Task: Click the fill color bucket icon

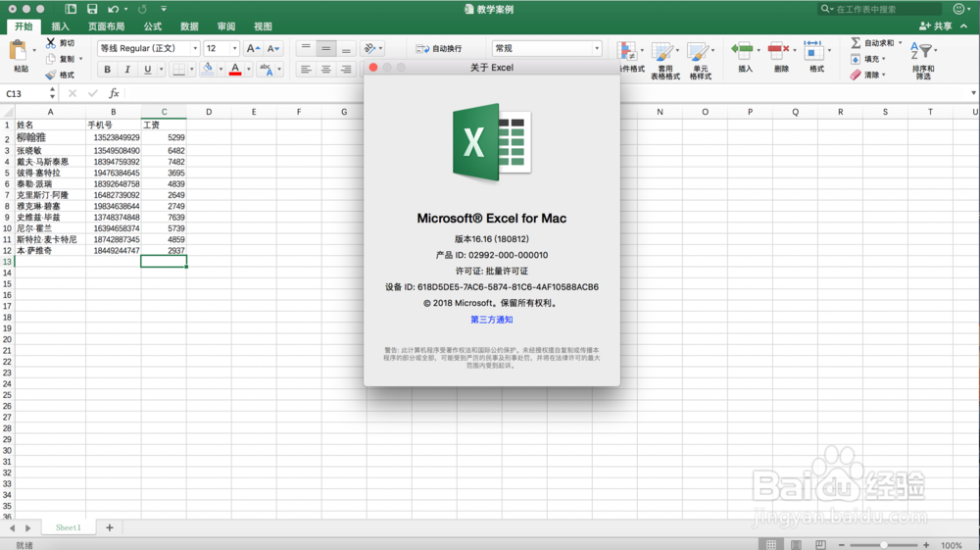Action: 208,69
